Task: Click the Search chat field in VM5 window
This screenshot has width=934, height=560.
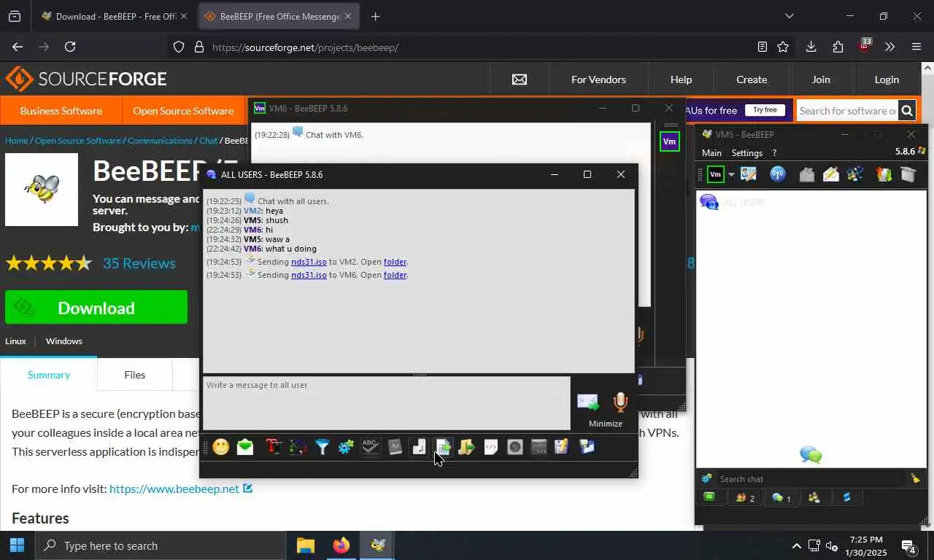Action: 810,479
